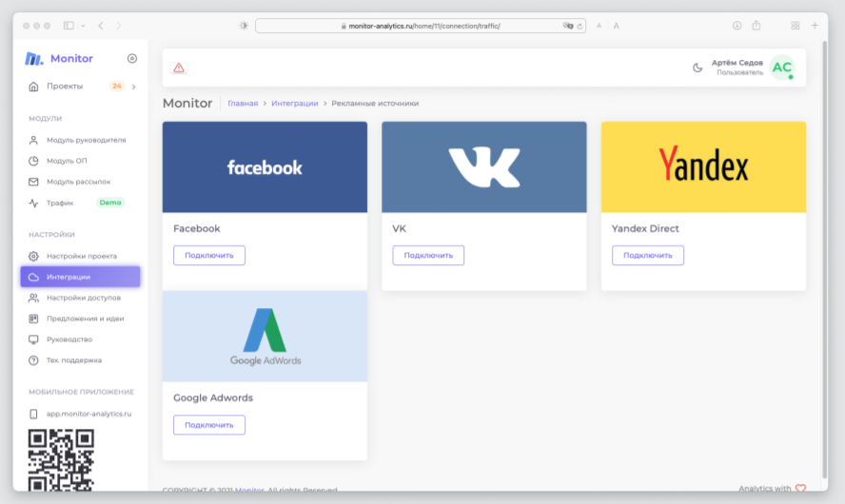This screenshot has width=845, height=504.
Task: Click the Модуль рассылок envelope icon
Action: pos(33,182)
